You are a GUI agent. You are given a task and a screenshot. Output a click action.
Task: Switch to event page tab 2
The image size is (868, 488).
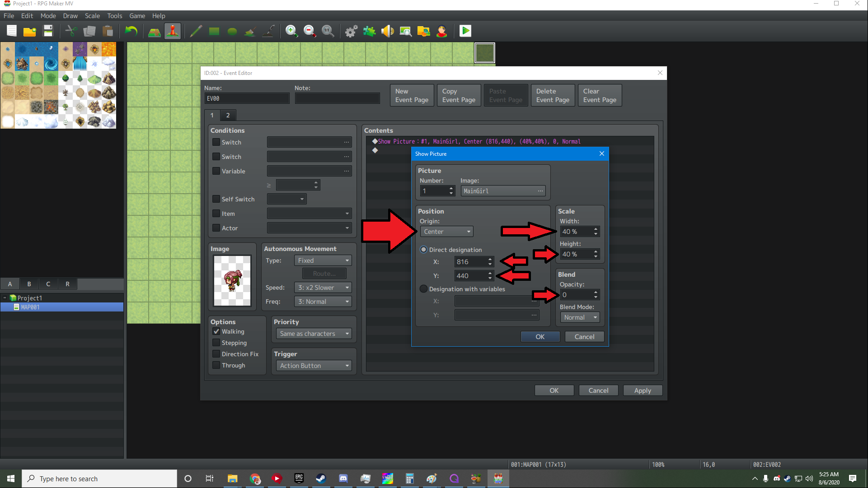[x=228, y=115]
